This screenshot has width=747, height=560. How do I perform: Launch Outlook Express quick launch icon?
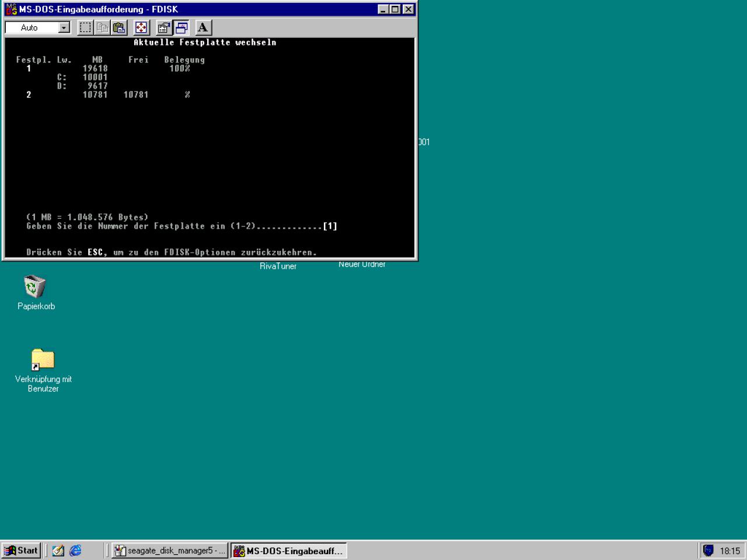[58, 550]
